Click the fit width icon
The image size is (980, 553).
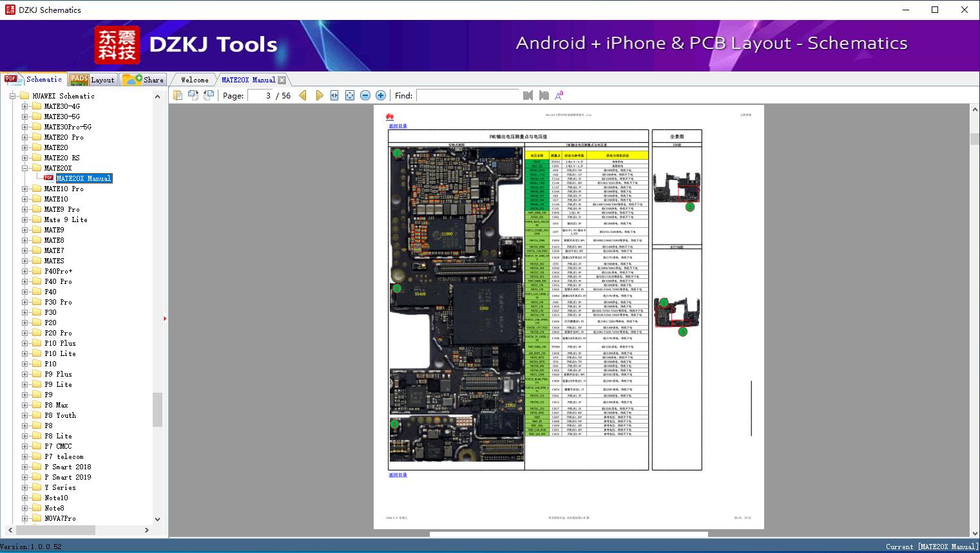tap(334, 95)
